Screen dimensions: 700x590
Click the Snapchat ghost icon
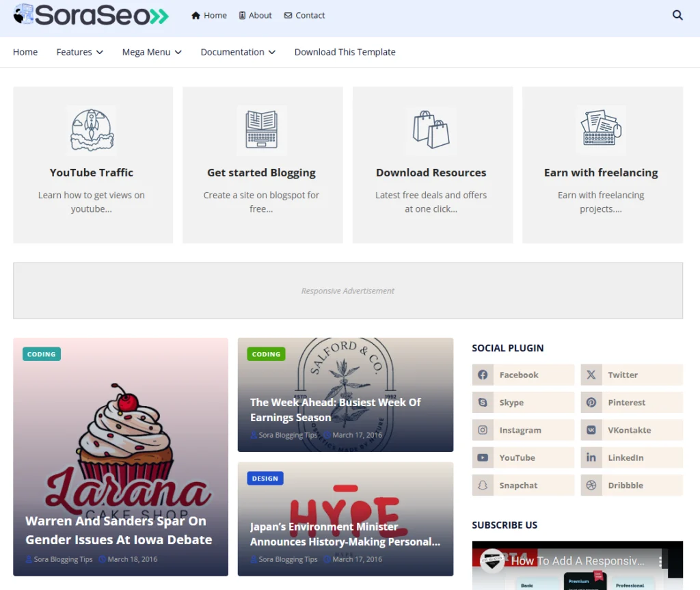point(483,485)
